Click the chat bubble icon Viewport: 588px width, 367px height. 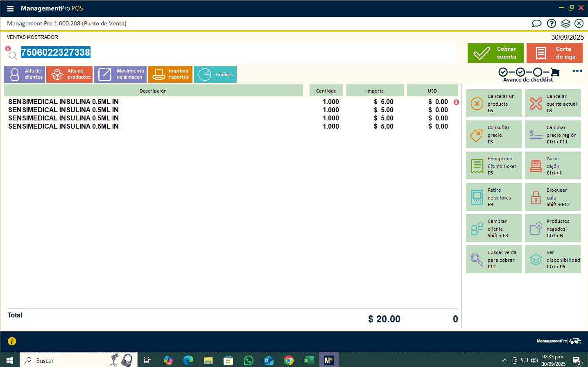pyautogui.click(x=536, y=23)
